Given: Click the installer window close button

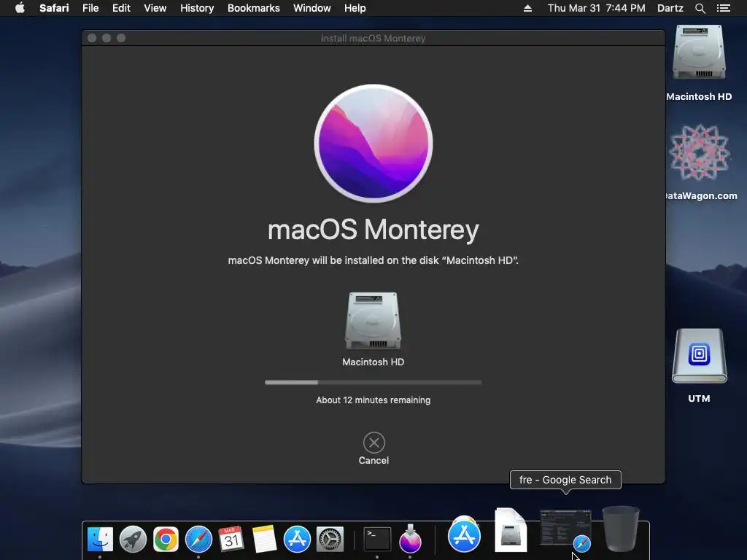Looking at the screenshot, I should pyautogui.click(x=92, y=38).
